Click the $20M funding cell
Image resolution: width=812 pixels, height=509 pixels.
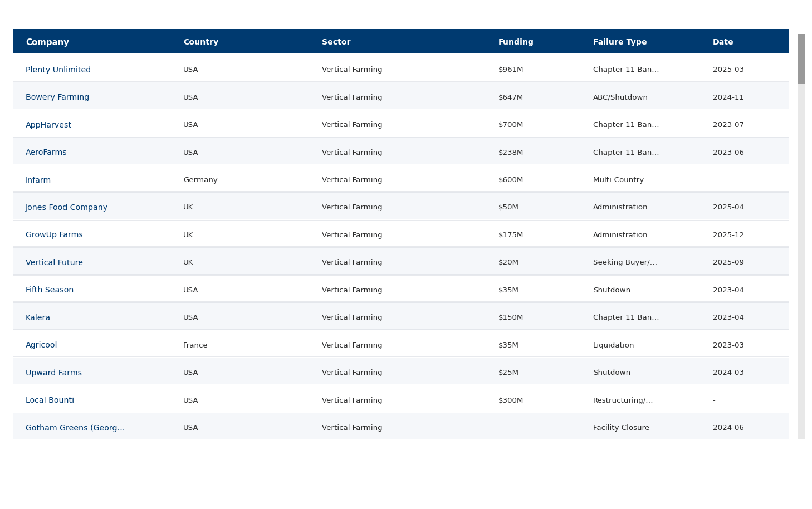point(508,262)
